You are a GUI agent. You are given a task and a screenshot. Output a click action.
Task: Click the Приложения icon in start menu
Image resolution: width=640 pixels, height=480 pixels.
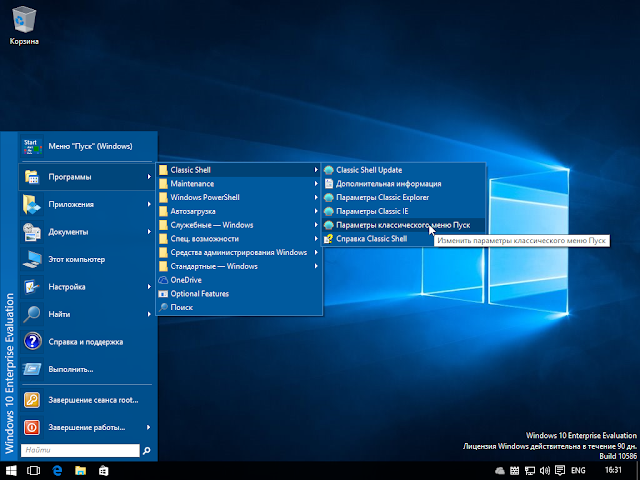(x=32, y=204)
